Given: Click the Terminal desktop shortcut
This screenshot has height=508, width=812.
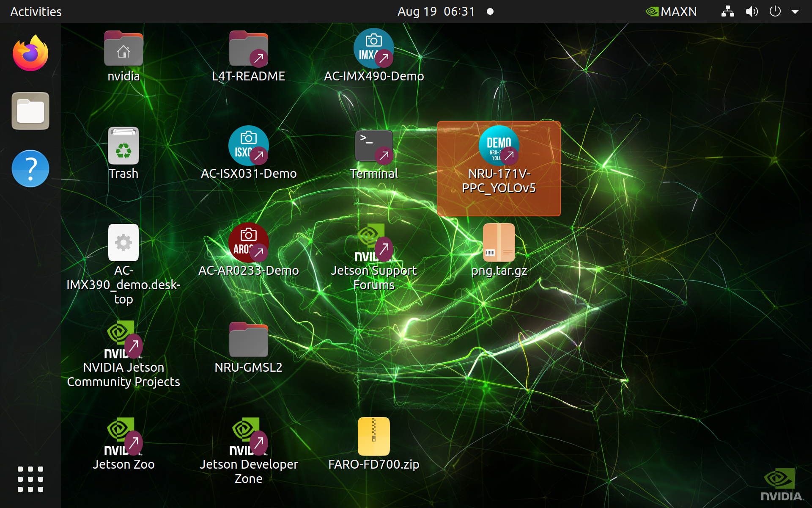Looking at the screenshot, I should (374, 146).
